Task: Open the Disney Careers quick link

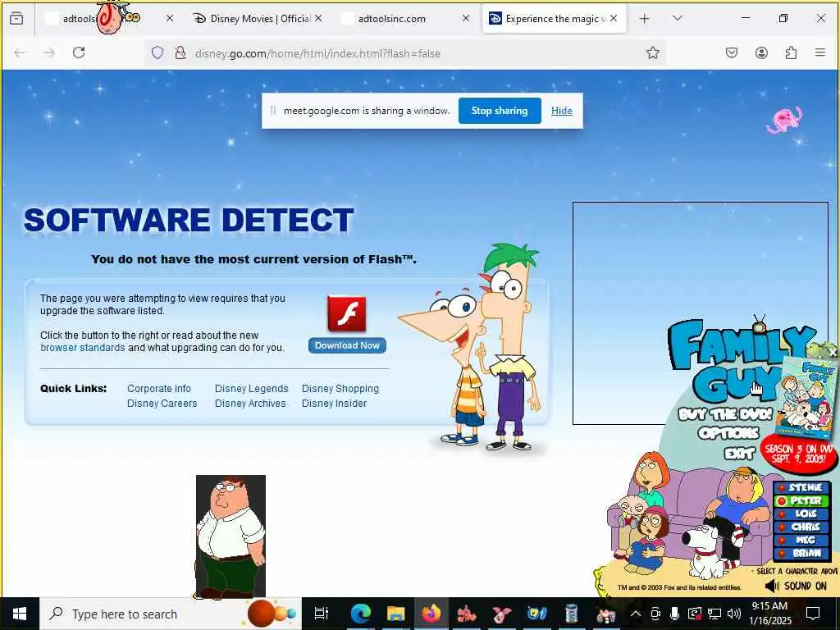Action: click(162, 404)
